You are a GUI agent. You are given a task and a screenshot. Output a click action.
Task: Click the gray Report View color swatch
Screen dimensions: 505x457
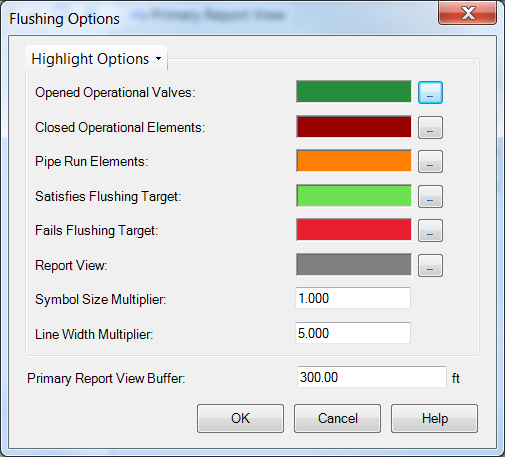click(x=354, y=265)
